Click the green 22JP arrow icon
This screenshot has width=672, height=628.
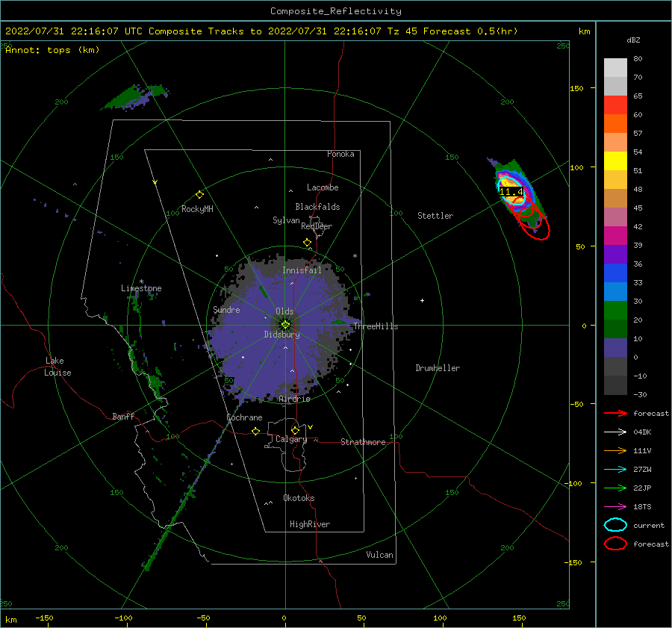(x=615, y=488)
